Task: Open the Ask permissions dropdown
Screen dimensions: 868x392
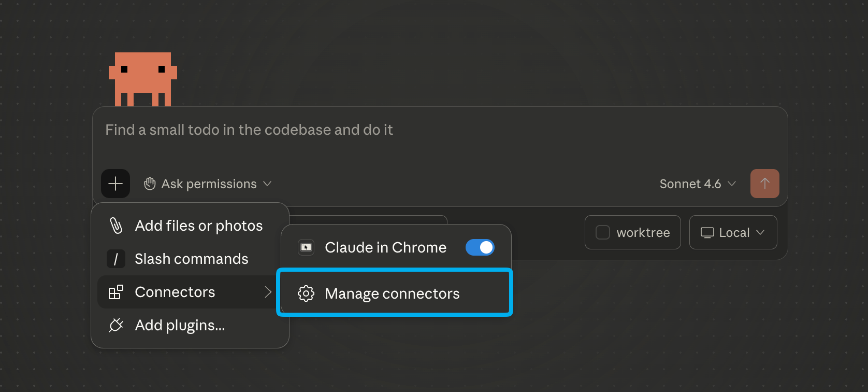Action: pos(208,184)
